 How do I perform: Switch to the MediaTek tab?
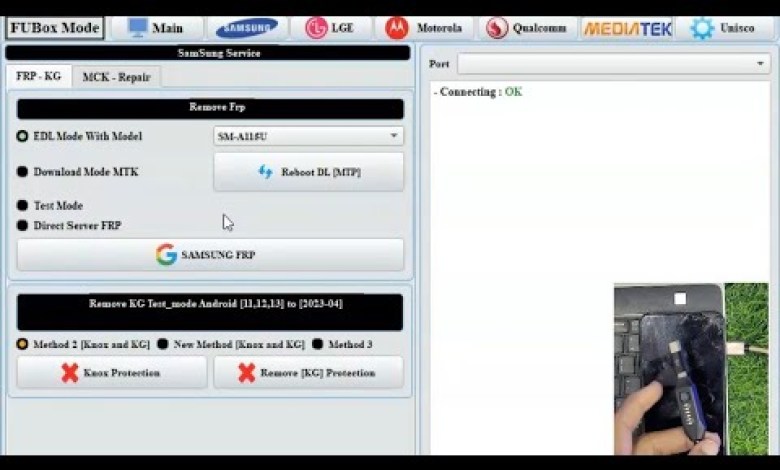point(627,28)
